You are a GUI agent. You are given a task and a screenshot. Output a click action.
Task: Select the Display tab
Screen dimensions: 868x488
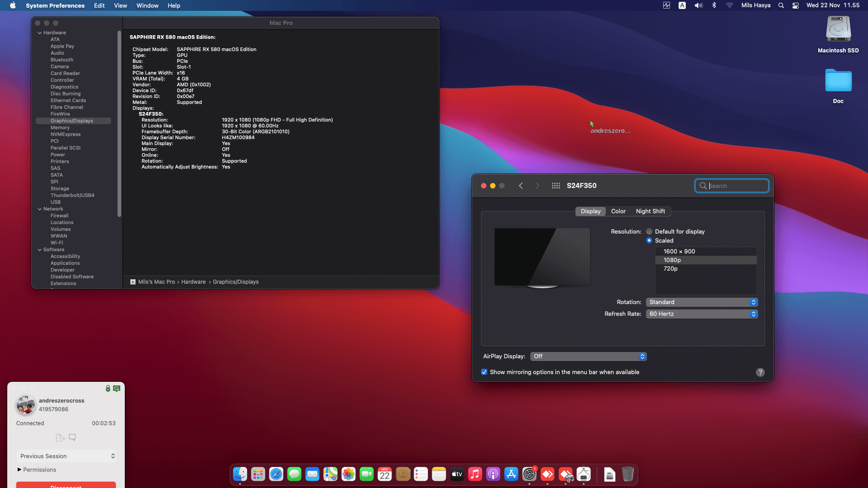[x=590, y=211]
